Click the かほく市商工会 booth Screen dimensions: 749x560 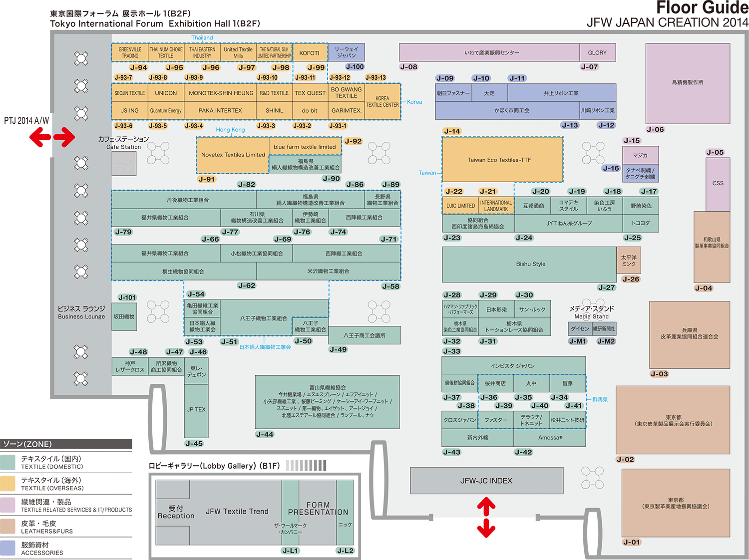[507, 110]
